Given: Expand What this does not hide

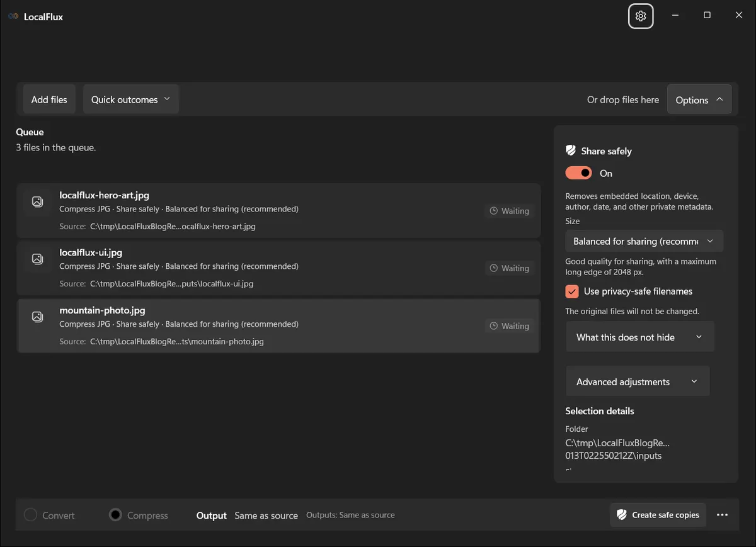Looking at the screenshot, I should [639, 337].
